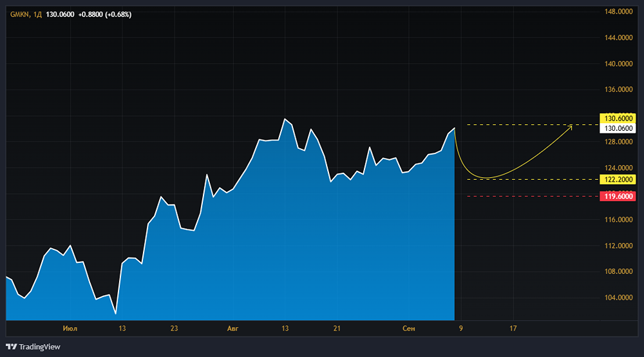Click the red dashed line at 119.6000
Viewport: 644px width, 357px height.
(528, 197)
